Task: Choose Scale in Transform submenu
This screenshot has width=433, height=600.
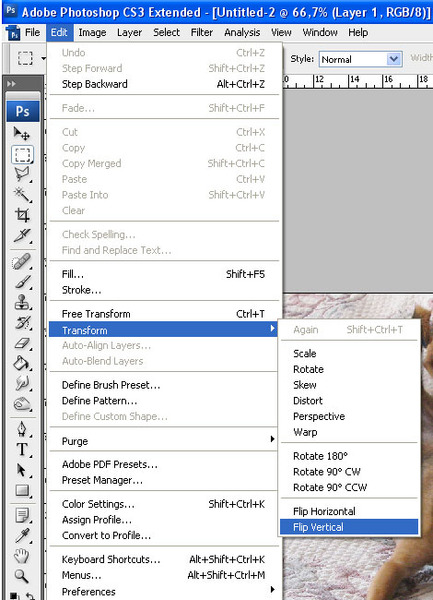Action: [349, 353]
